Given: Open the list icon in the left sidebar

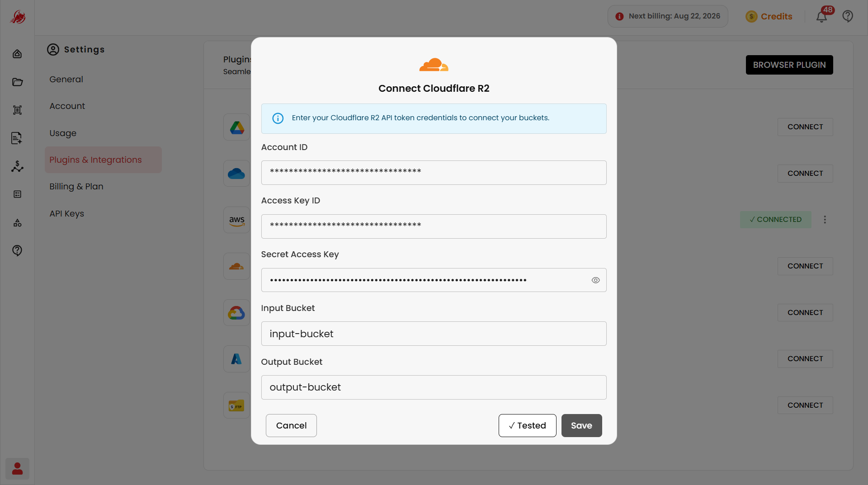Looking at the screenshot, I should pyautogui.click(x=17, y=194).
